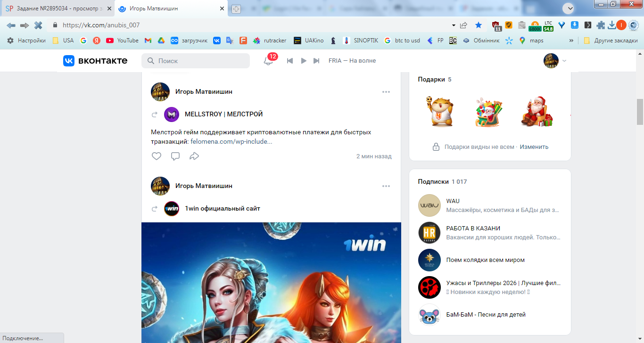Open 1win официальный сайт community link
The image size is (644, 343).
pos(223,208)
